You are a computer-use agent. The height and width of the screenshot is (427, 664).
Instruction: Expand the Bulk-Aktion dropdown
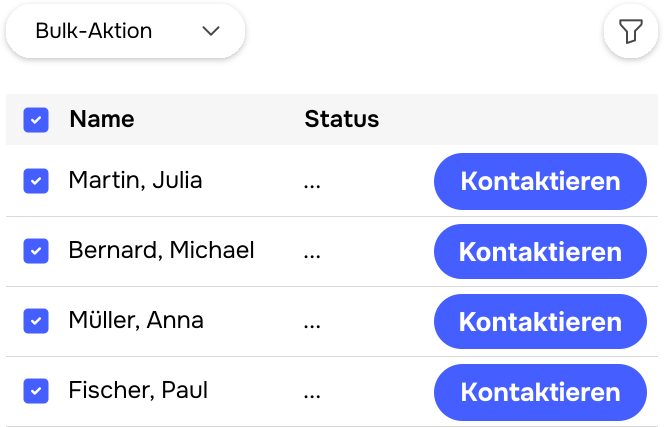[x=126, y=32]
